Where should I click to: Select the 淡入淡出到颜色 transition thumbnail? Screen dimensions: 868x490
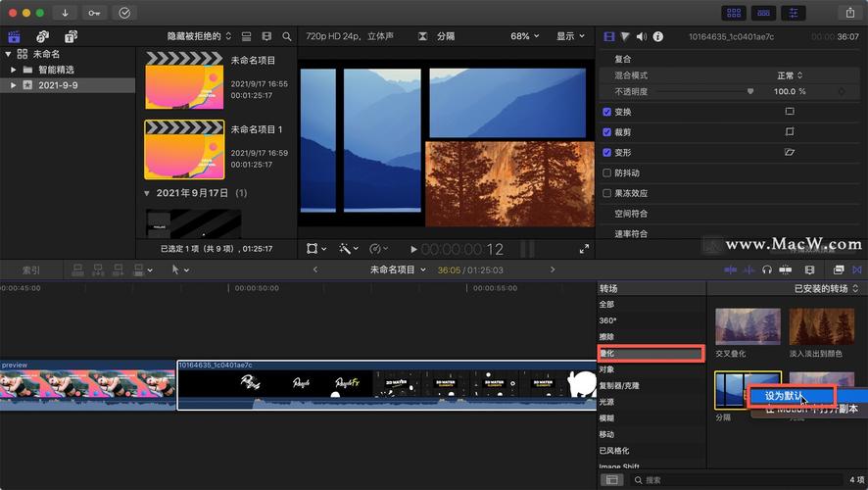click(822, 326)
